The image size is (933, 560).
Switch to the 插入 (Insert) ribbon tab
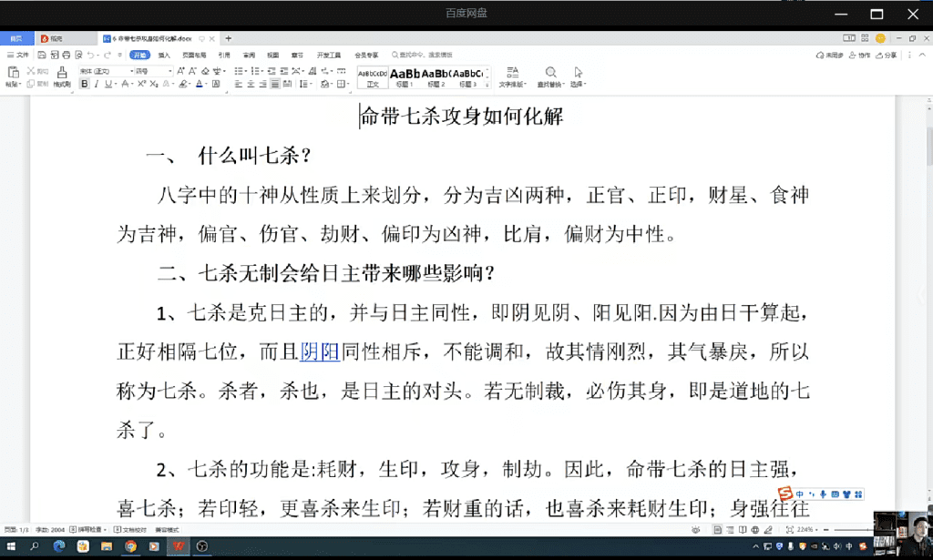point(164,56)
